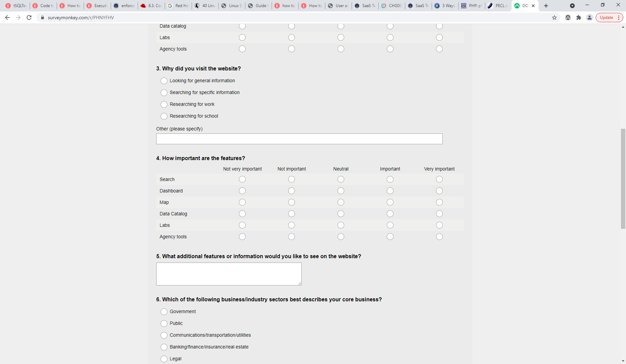The height and width of the screenshot is (364, 626).
Task: Click the browser back arrow
Action: pos(7,18)
